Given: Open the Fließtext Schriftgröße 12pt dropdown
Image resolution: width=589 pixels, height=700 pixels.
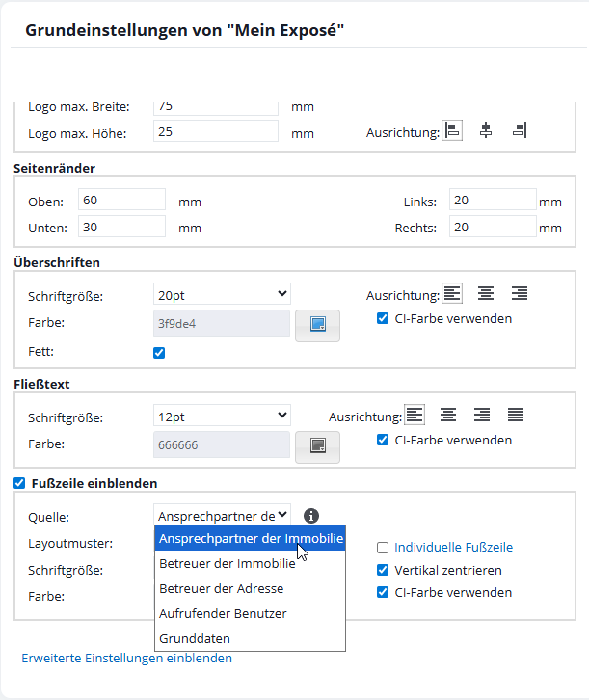Looking at the screenshot, I should 222,416.
